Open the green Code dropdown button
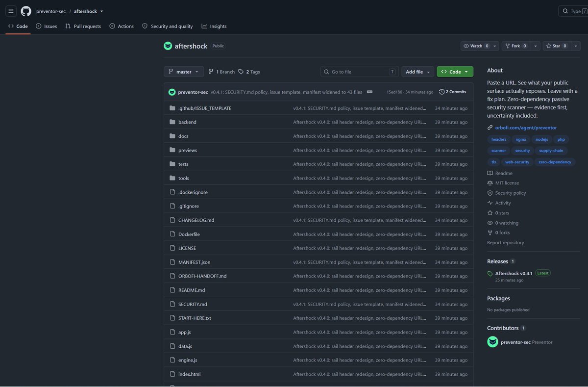 [x=455, y=72]
